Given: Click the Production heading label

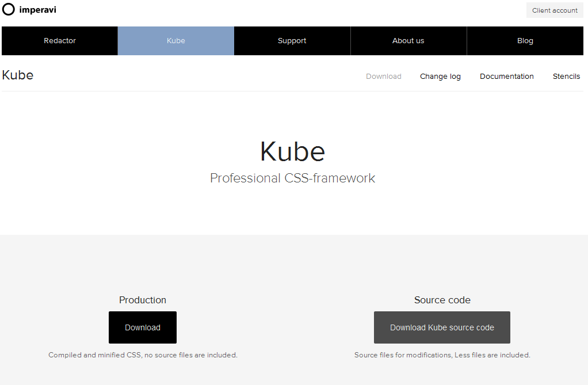Looking at the screenshot, I should [x=142, y=300].
